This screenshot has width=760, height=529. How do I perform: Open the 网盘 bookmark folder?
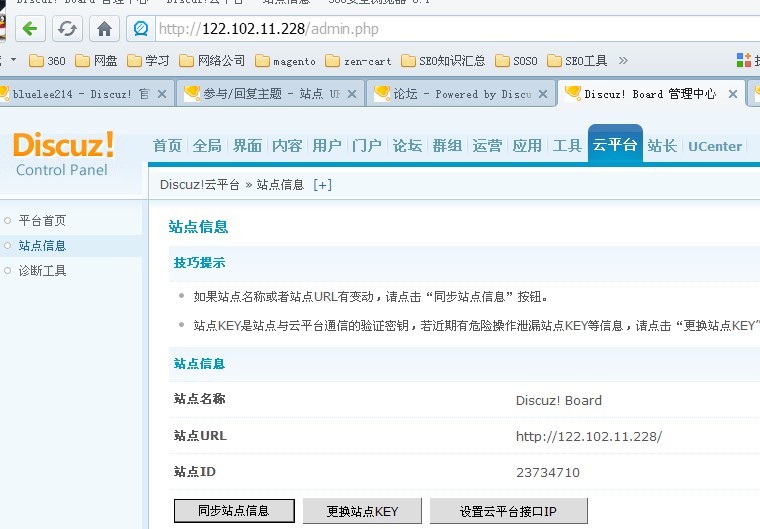click(x=96, y=61)
